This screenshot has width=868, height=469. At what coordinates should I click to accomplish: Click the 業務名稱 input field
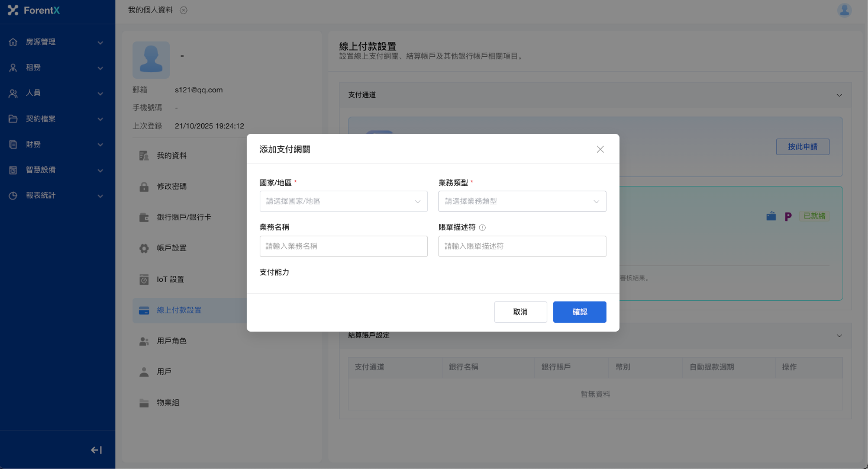click(343, 246)
